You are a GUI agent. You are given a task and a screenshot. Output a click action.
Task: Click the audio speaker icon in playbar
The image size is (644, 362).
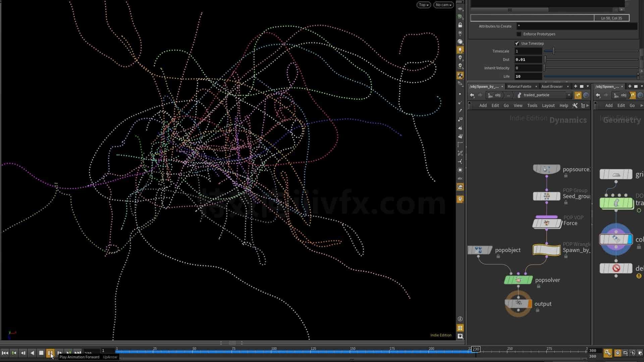[633, 353]
